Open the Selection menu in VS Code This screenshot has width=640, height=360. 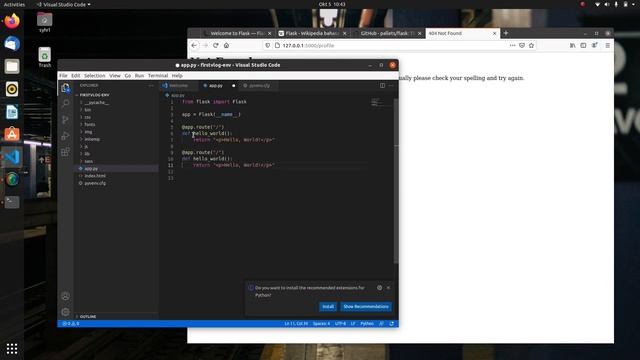95,76
